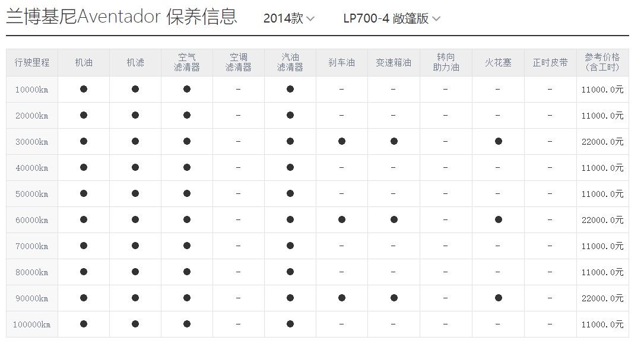Select the 40000km mileage row label

click(32, 168)
